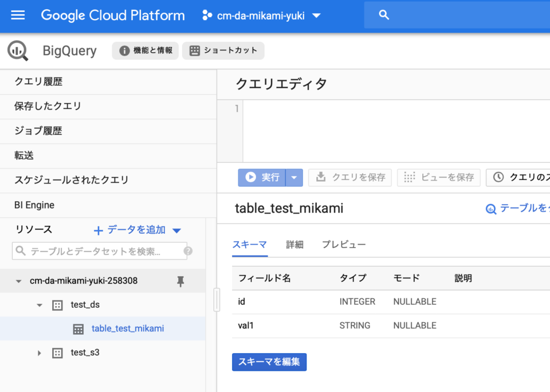Open the 実行 run options dropdown arrow
550x392 pixels.
coord(294,177)
